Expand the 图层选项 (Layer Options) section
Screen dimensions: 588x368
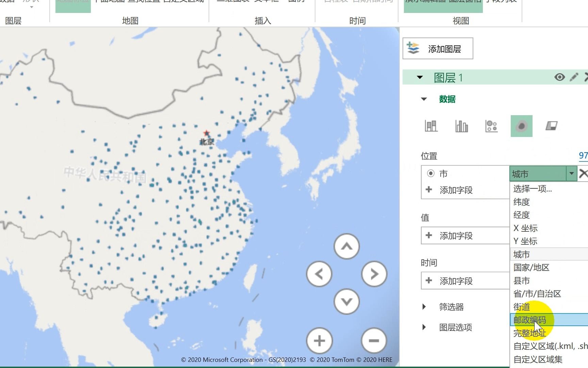[424, 327]
